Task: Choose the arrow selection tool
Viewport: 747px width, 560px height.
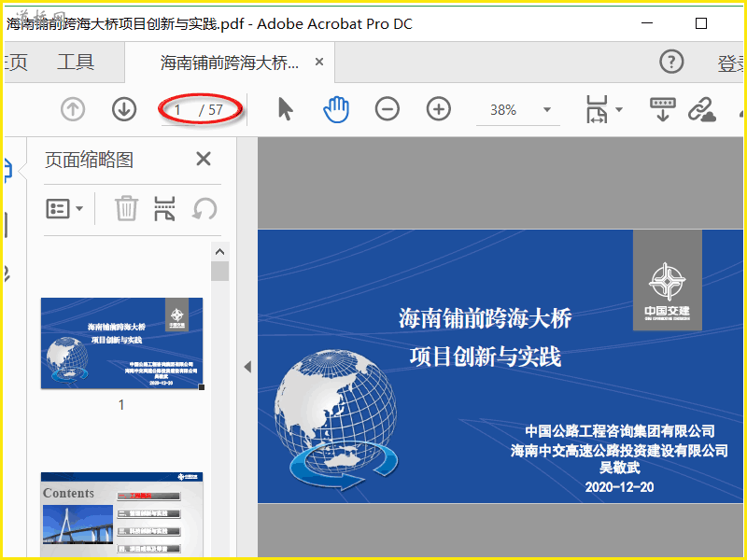Action: tap(286, 109)
